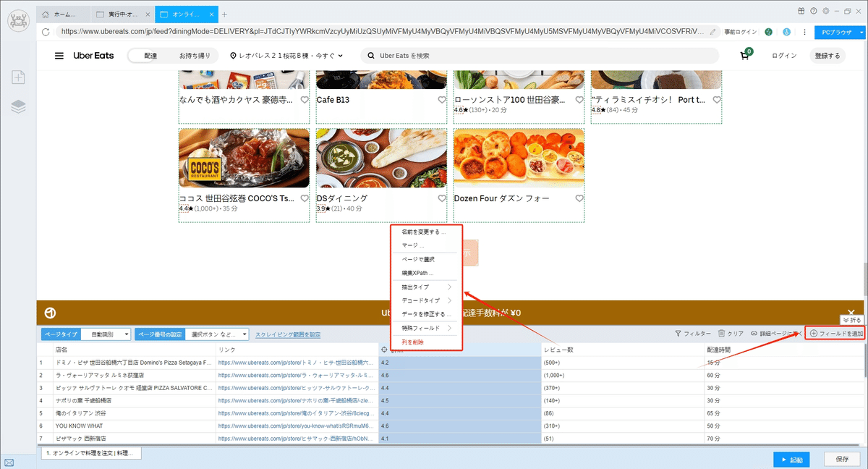Add a new browser tab with plus icon
This screenshot has width=868, height=469.
[224, 14]
